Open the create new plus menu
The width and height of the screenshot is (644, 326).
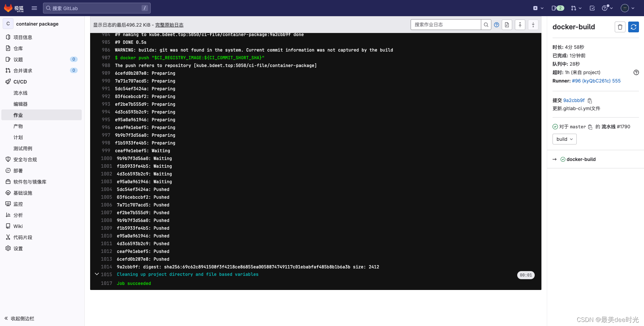click(538, 8)
